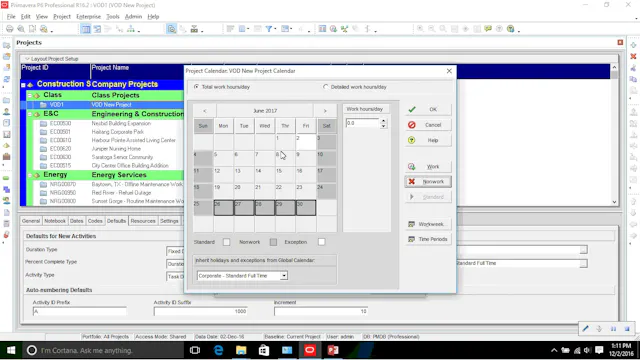Image resolution: width=640 pixels, height=360 pixels.
Task: Switch to the Resources tab
Action: pos(143,221)
